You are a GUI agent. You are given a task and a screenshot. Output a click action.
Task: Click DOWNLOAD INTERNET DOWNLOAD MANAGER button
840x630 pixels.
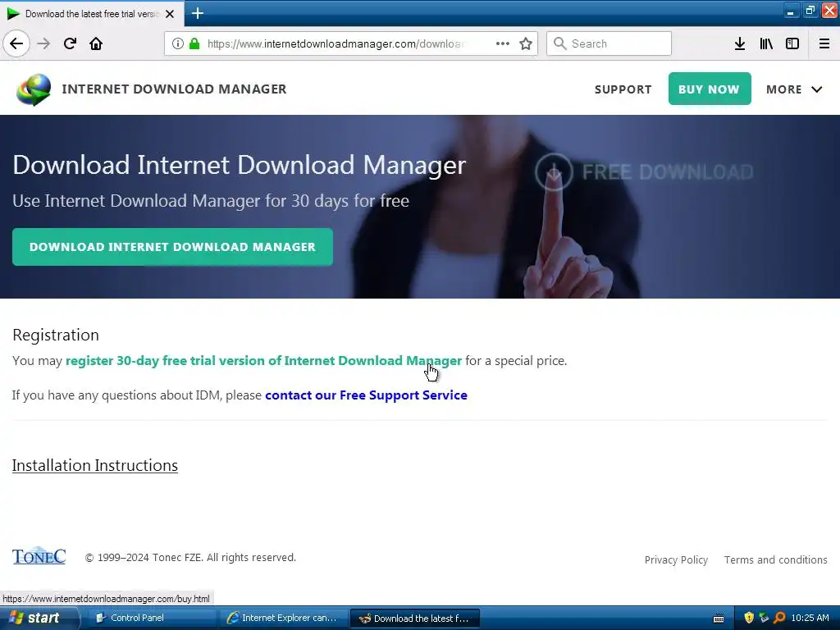[x=172, y=247]
